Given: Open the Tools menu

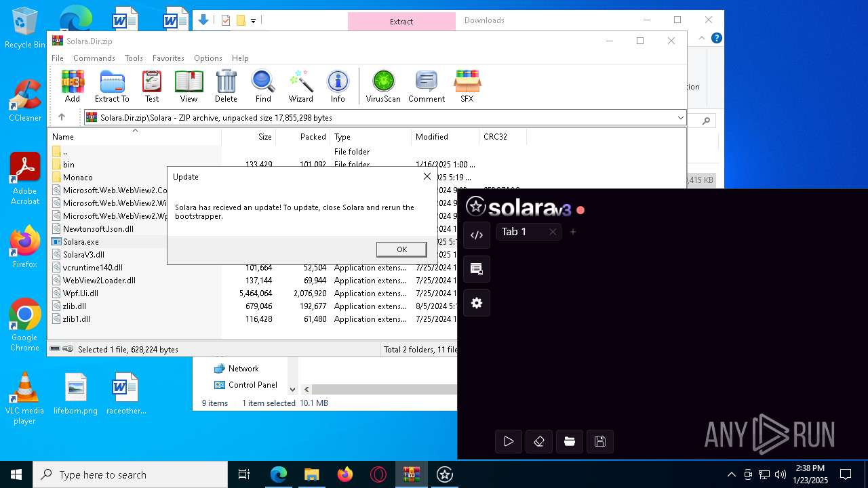Looking at the screenshot, I should (x=134, y=58).
